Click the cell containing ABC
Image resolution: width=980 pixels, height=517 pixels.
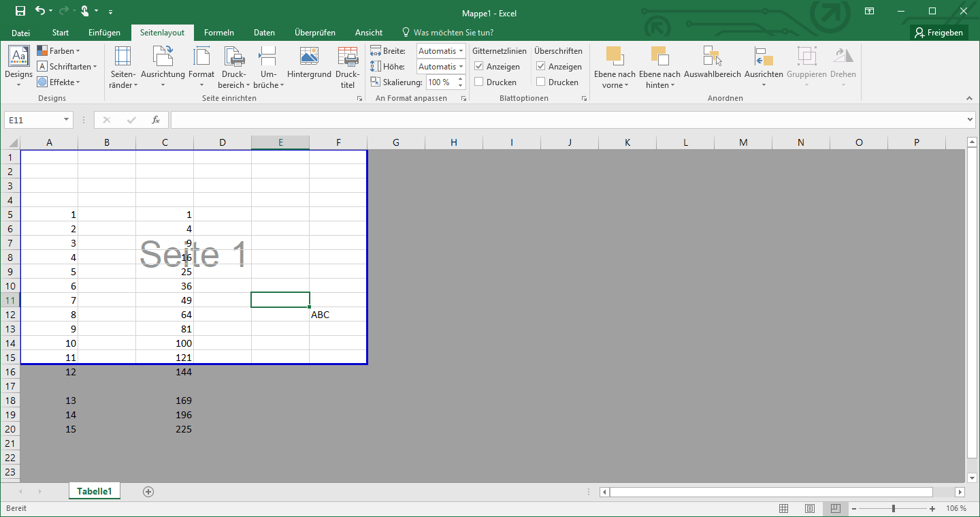pos(338,315)
